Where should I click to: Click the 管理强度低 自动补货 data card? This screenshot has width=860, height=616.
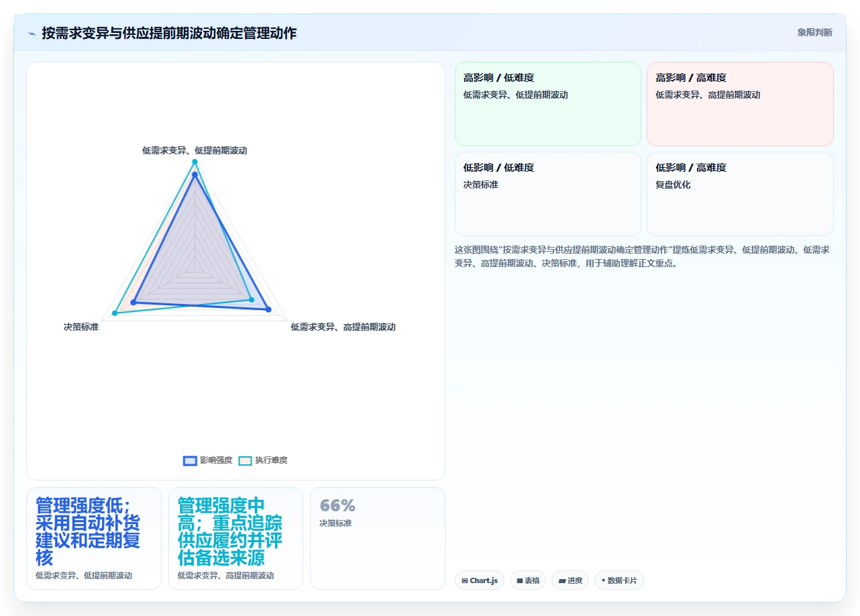pos(94,538)
